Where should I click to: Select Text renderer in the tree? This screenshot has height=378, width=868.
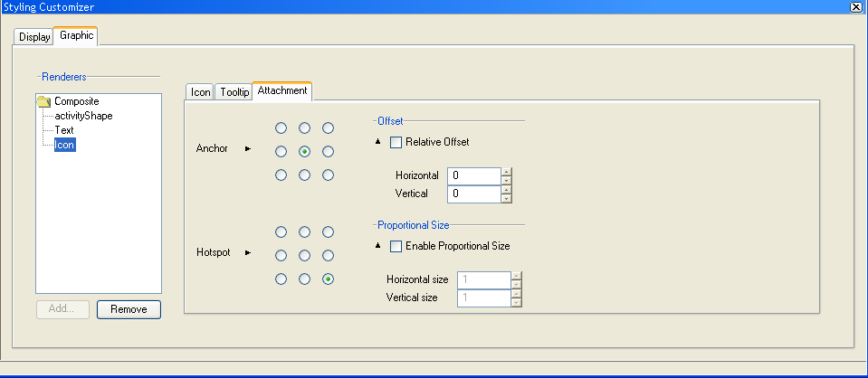pos(64,130)
